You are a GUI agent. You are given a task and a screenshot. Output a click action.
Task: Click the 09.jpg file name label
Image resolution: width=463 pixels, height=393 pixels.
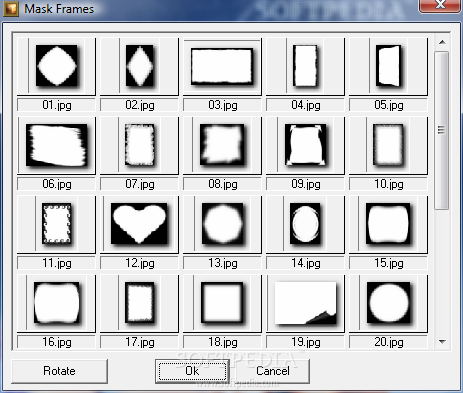tap(305, 184)
